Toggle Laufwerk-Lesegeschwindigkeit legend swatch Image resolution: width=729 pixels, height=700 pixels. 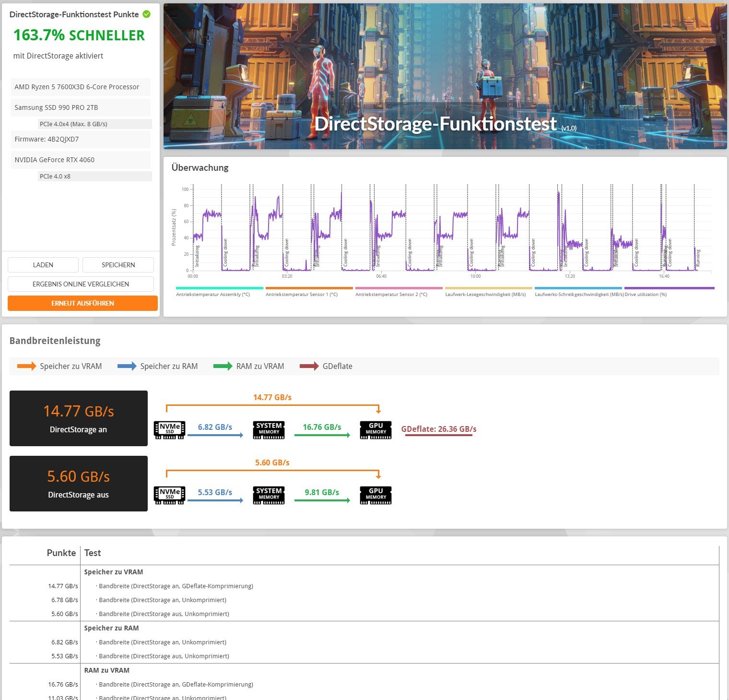pos(489,288)
